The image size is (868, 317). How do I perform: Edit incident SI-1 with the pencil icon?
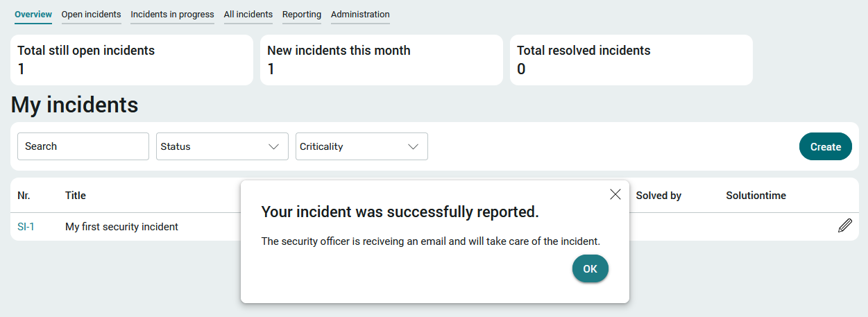tap(844, 225)
